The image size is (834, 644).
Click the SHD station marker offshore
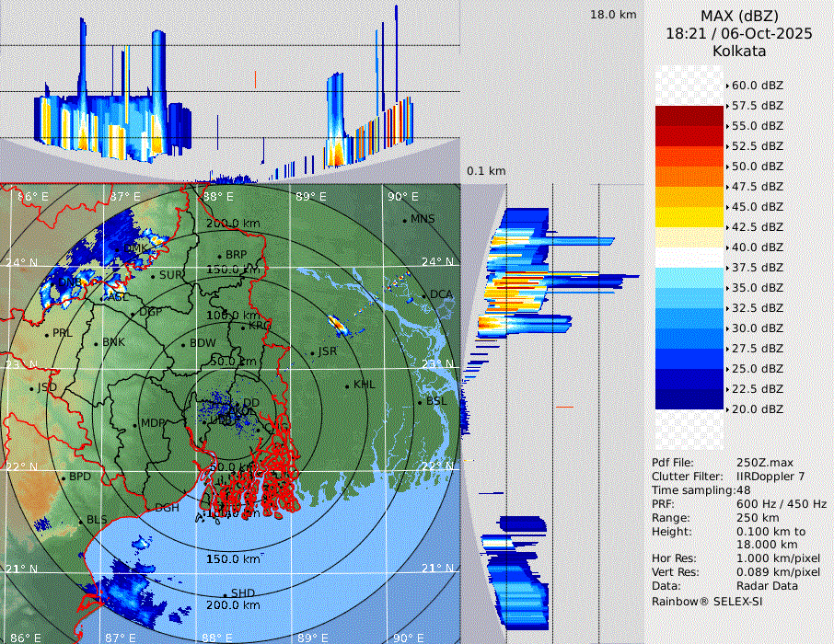(x=225, y=594)
